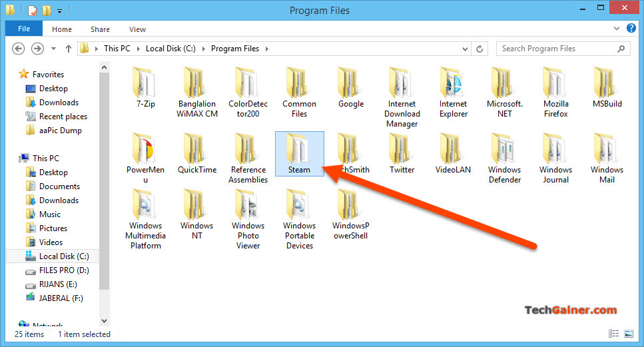Open the 7-Zip folder
This screenshot has height=347, width=644.
pyautogui.click(x=145, y=87)
